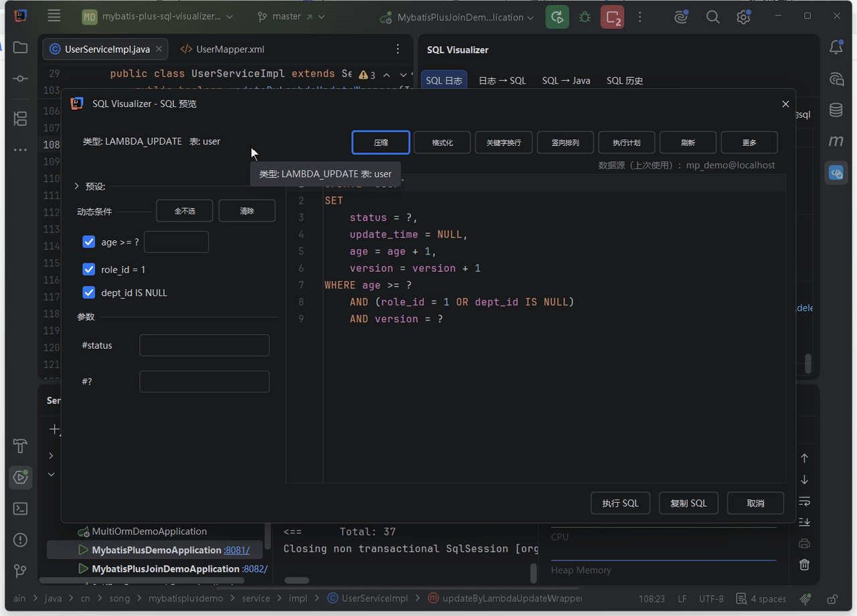Expand the 预设 section

77,186
